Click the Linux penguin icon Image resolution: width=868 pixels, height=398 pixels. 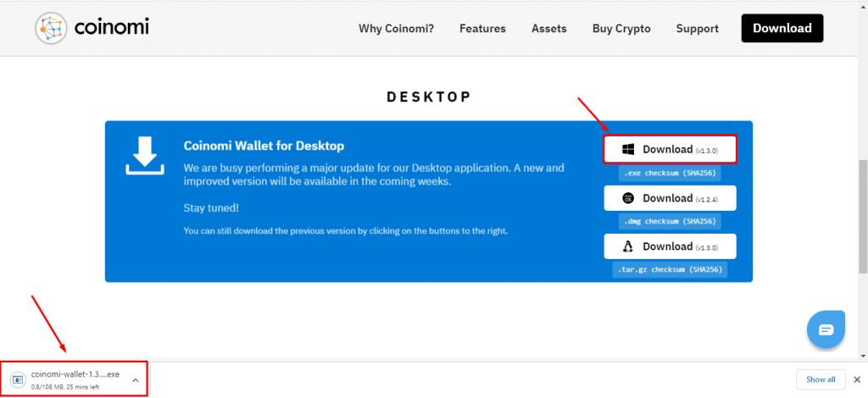[x=628, y=246]
